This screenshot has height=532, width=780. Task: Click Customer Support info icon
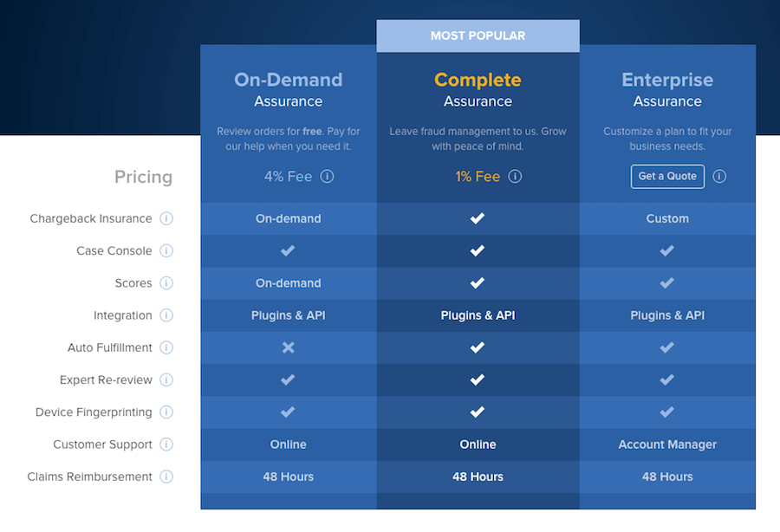pyautogui.click(x=166, y=444)
